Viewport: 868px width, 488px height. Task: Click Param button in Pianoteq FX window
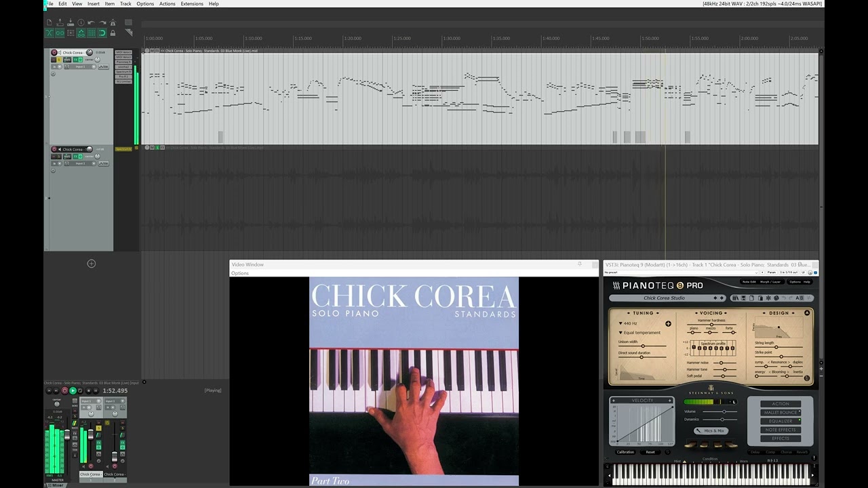tap(772, 272)
